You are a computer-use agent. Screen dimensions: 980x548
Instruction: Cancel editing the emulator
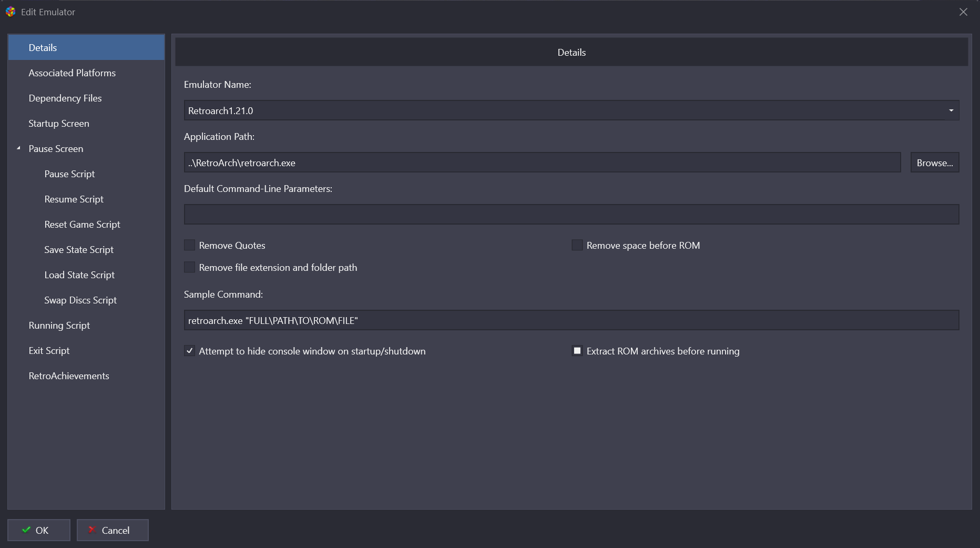pyautogui.click(x=113, y=530)
